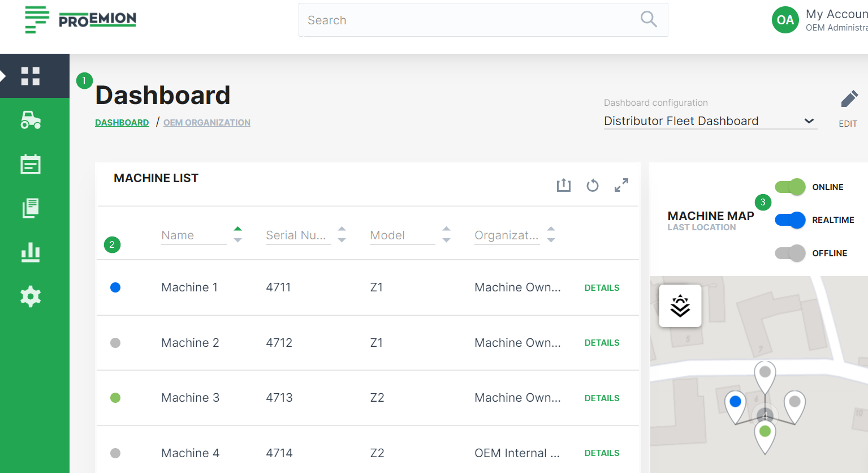Click the export icon in Machine List
868x473 pixels.
[564, 185]
